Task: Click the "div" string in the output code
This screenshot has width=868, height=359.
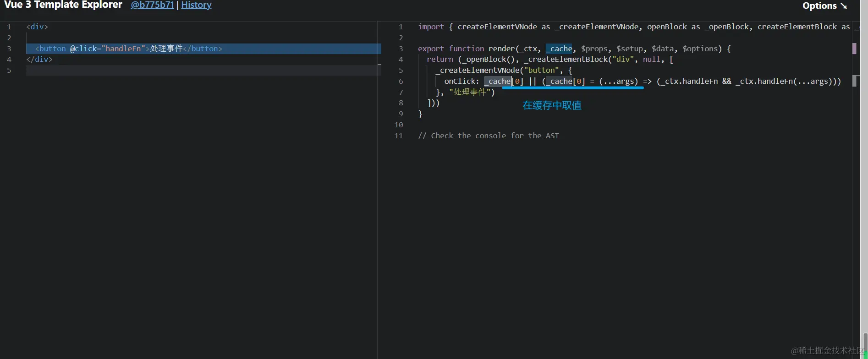Action: tap(623, 59)
